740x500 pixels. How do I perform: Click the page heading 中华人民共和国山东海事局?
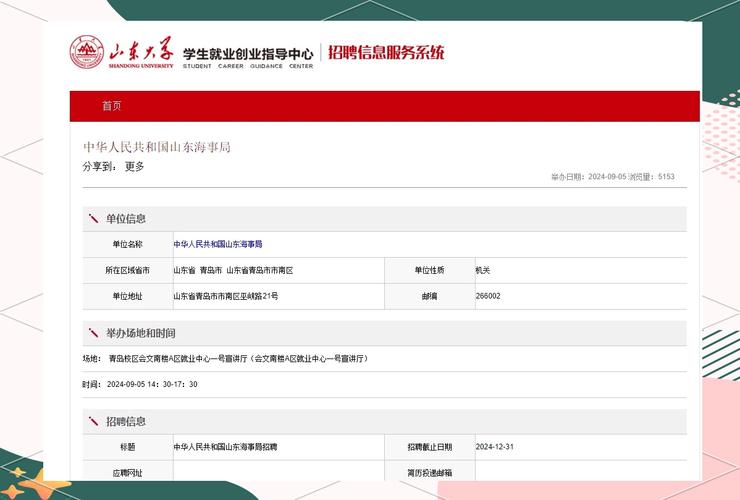tap(157, 147)
